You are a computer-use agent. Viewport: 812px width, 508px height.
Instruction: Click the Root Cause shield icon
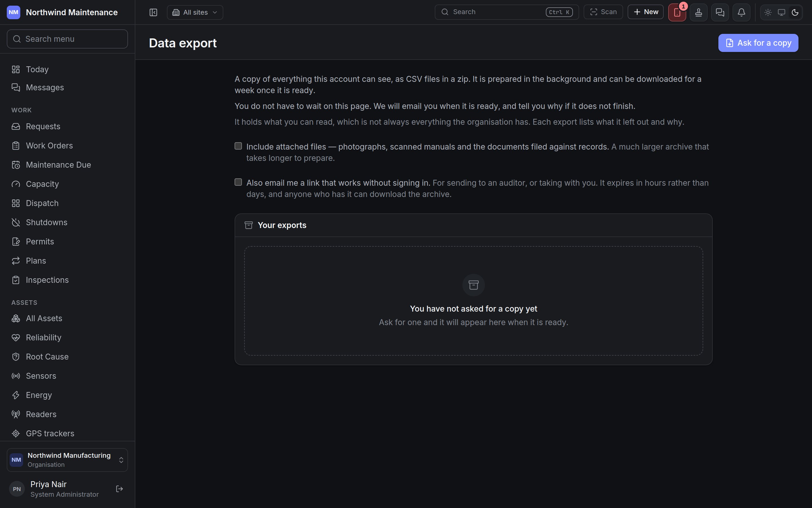tap(16, 357)
